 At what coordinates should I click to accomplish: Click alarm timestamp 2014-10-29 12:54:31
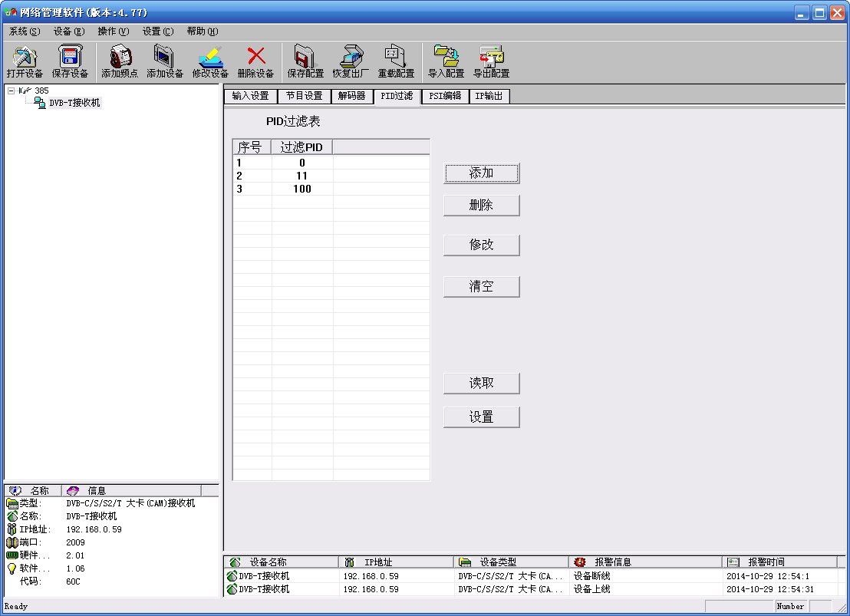[770, 589]
